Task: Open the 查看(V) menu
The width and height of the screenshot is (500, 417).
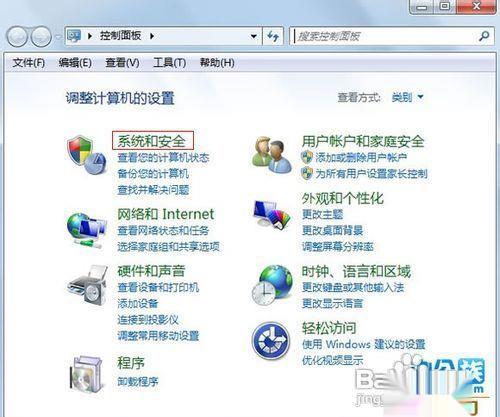Action: point(122,62)
